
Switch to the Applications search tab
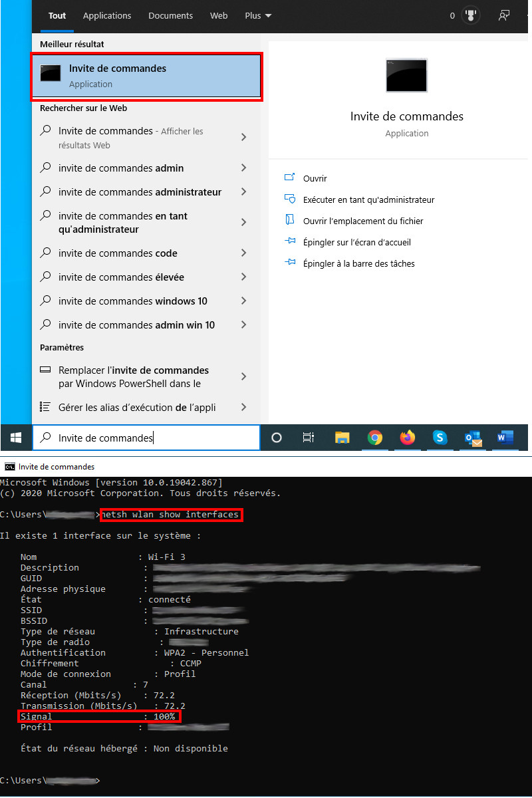107,15
